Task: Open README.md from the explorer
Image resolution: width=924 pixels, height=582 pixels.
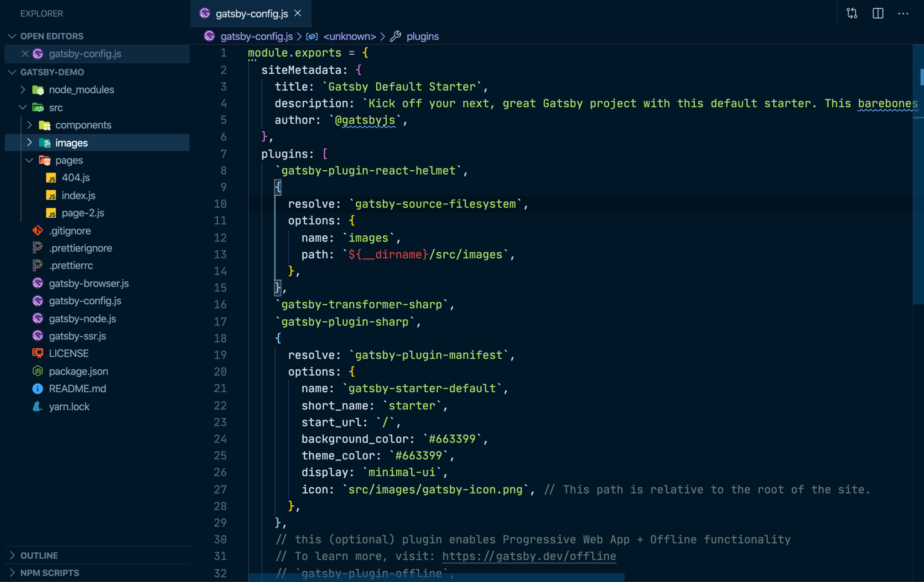Action: pyautogui.click(x=77, y=388)
